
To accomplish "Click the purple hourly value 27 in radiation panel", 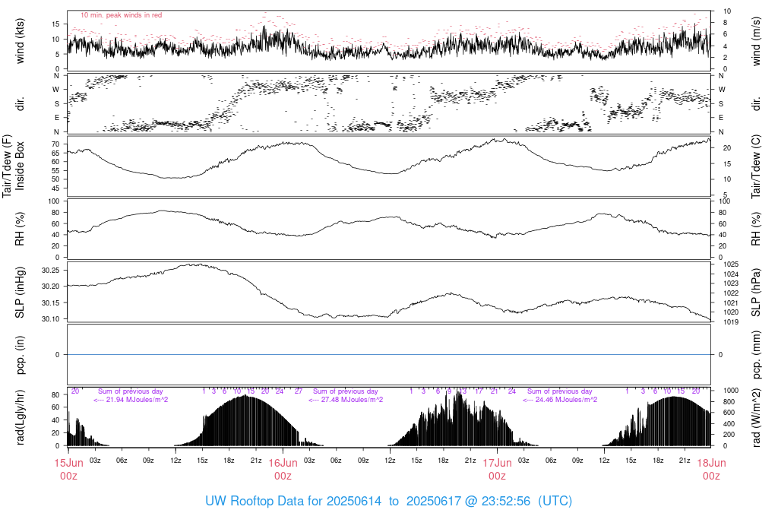I will (298, 391).
